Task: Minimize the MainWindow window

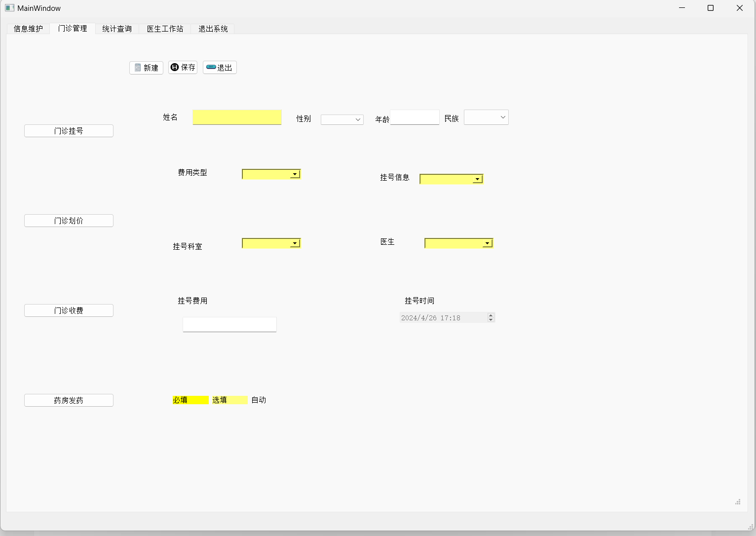Action: [x=682, y=8]
